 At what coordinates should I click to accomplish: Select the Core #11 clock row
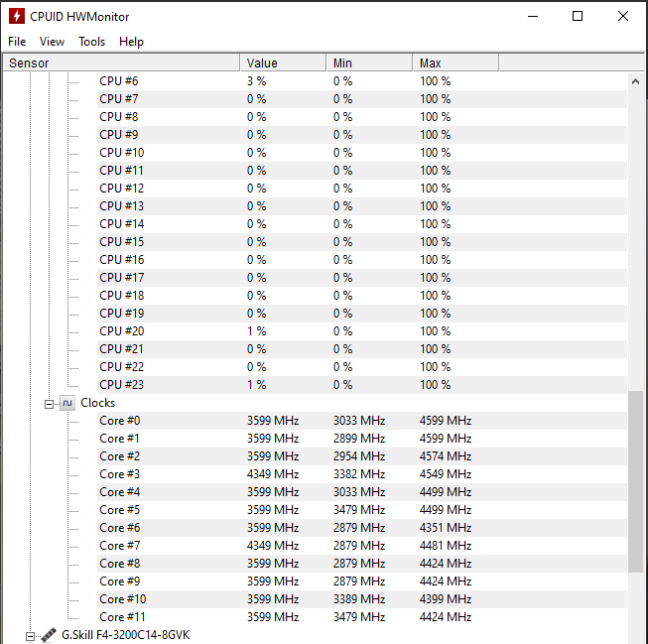pyautogui.click(x=362, y=617)
